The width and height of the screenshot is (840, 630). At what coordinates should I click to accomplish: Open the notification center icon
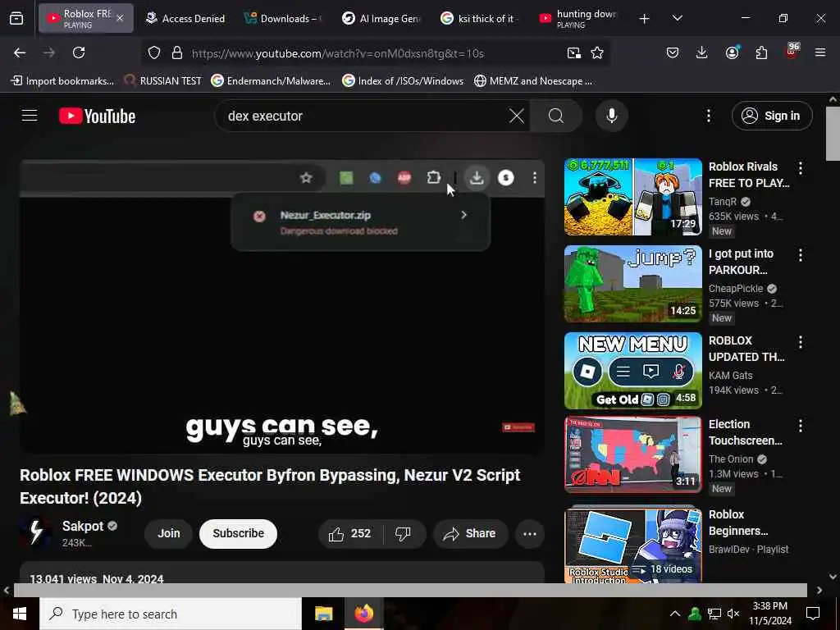pyautogui.click(x=813, y=614)
